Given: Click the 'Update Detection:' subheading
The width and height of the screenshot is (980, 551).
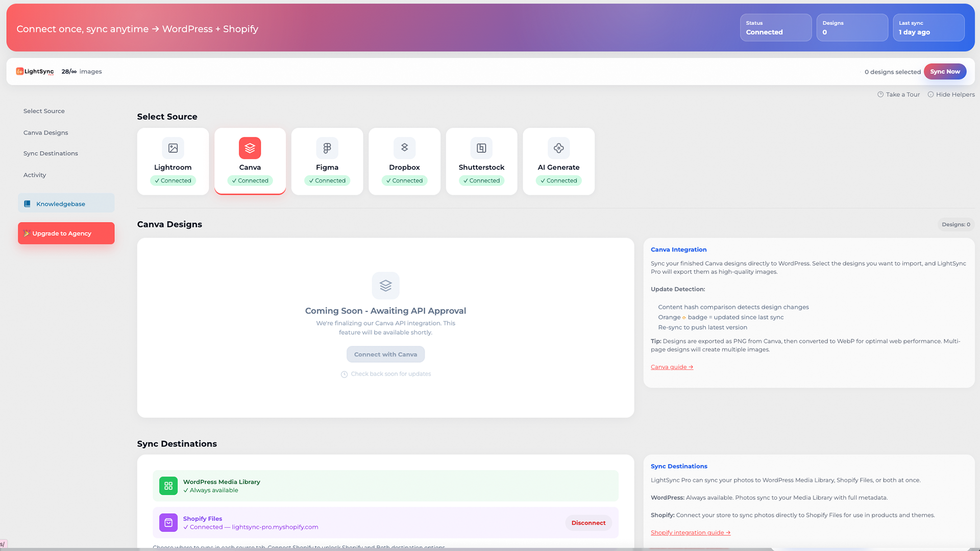Looking at the screenshot, I should pyautogui.click(x=678, y=289).
